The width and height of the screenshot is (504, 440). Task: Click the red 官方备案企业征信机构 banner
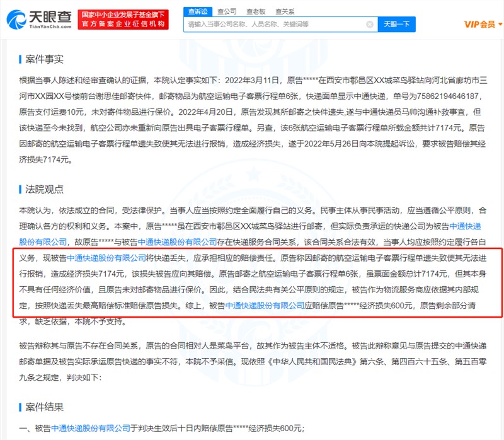coord(123,20)
